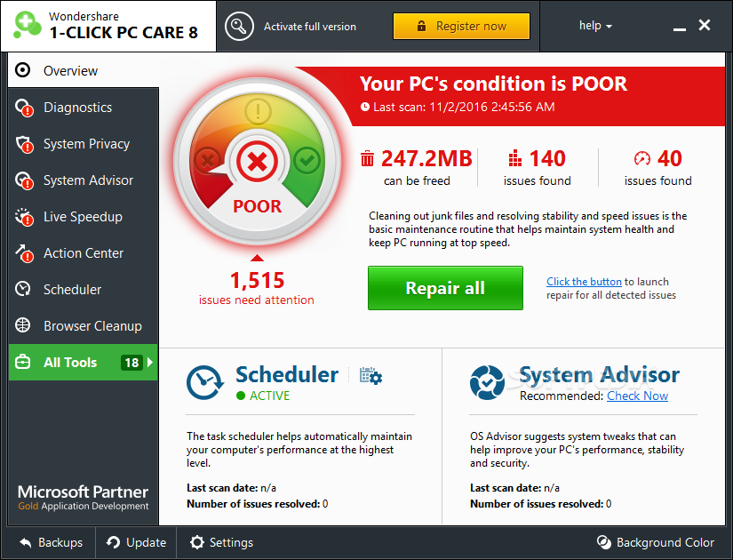Change the Background Color
733x560 pixels.
click(x=656, y=543)
